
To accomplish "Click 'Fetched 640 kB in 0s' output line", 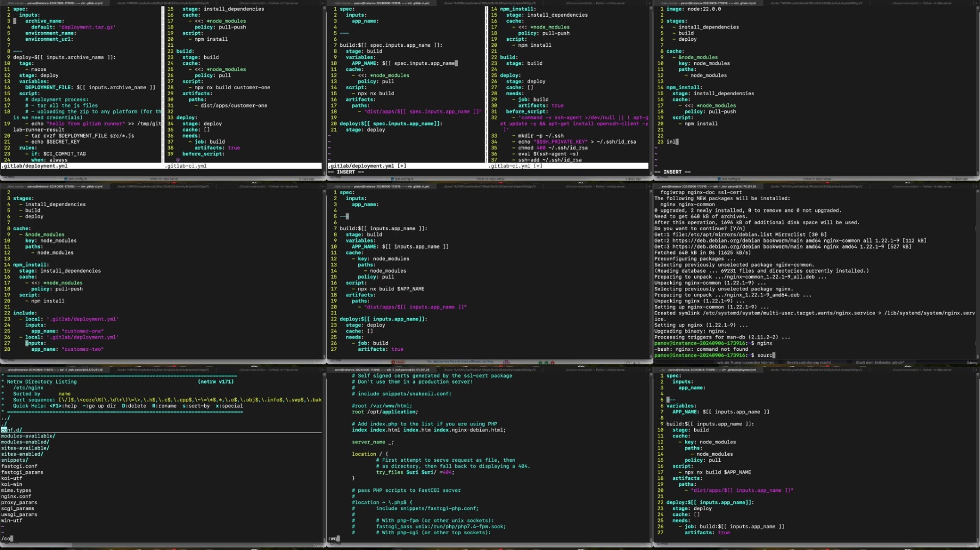I will click(703, 252).
